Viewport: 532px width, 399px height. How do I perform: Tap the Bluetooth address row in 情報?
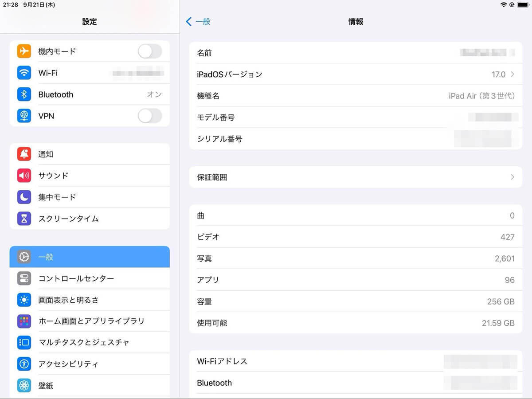pos(356,383)
